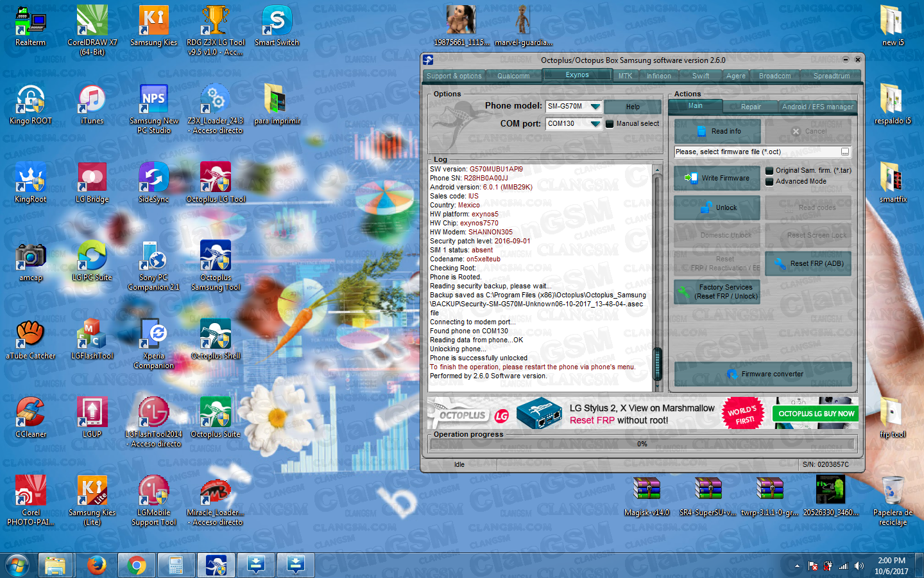Enable Original Sam. firm. (*.tar) checkbox
Screen dimensions: 924x578
[x=769, y=171]
